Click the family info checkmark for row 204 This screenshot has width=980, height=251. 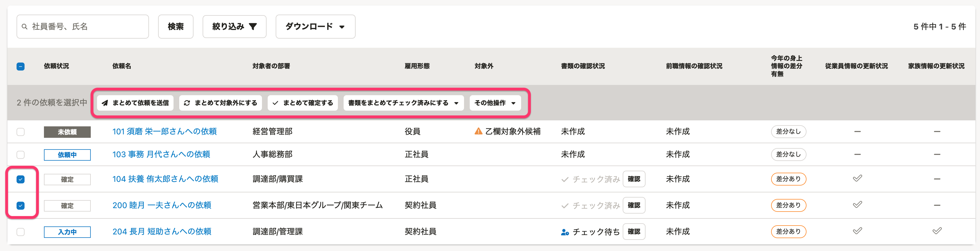[937, 231]
